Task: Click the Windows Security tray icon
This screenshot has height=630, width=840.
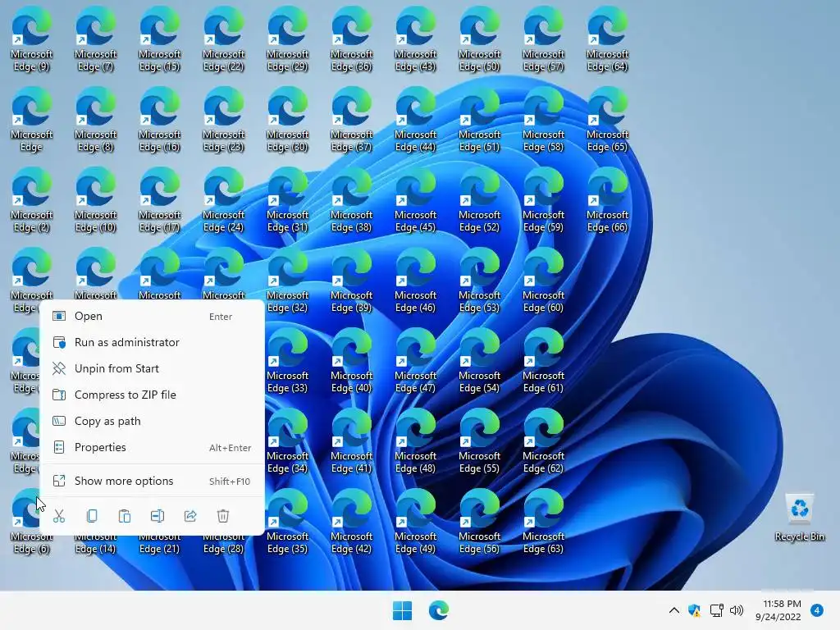Action: pyautogui.click(x=694, y=610)
